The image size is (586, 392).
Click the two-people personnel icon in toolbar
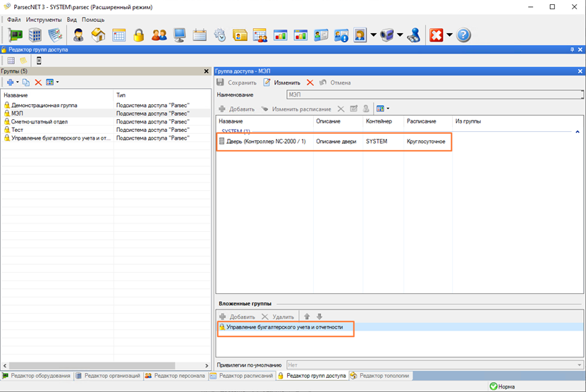point(159,35)
